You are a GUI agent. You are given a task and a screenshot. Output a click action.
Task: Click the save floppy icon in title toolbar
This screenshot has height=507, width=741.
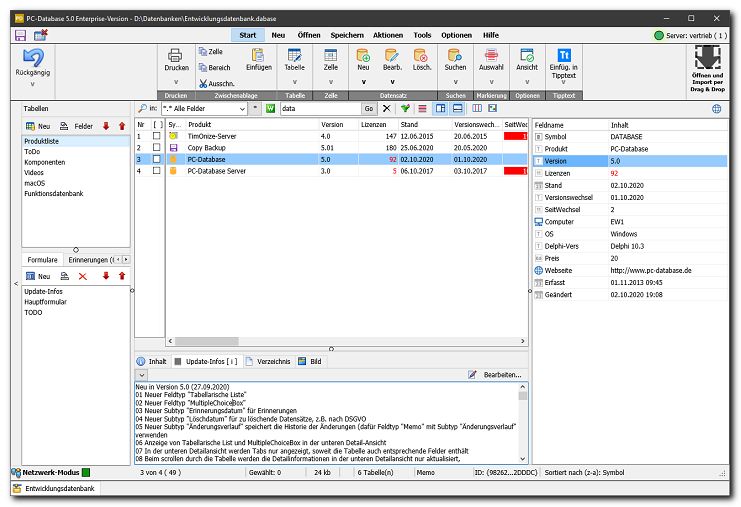(x=20, y=35)
